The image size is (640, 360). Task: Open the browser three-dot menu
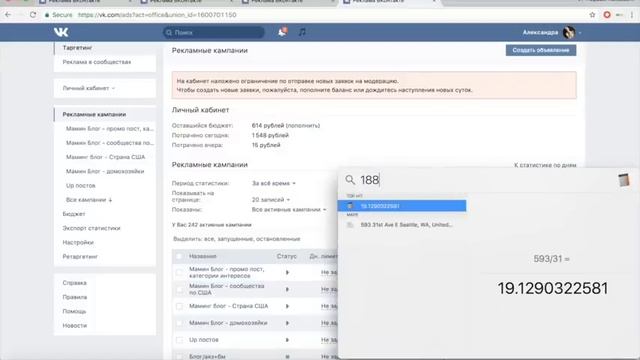(632, 15)
